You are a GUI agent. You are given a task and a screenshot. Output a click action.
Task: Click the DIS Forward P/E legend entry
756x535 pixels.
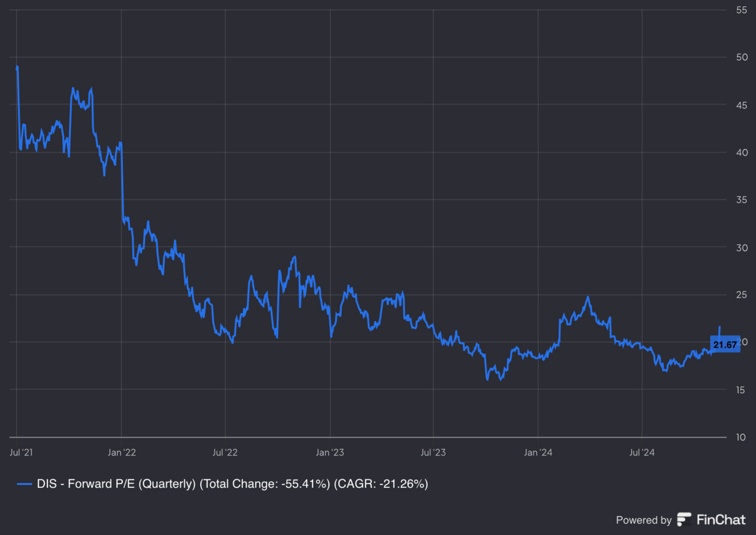222,484
